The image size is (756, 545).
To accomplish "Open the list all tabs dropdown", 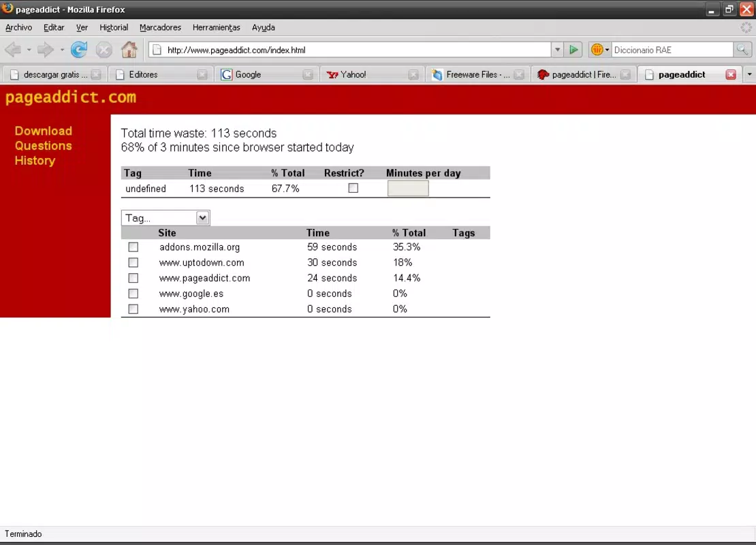I will tap(749, 74).
